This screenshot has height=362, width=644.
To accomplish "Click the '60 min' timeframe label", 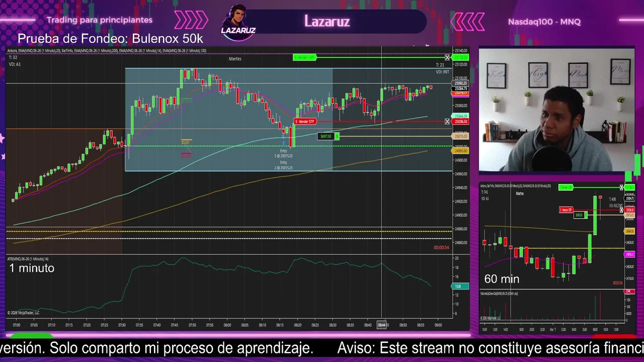I will (x=502, y=279).
